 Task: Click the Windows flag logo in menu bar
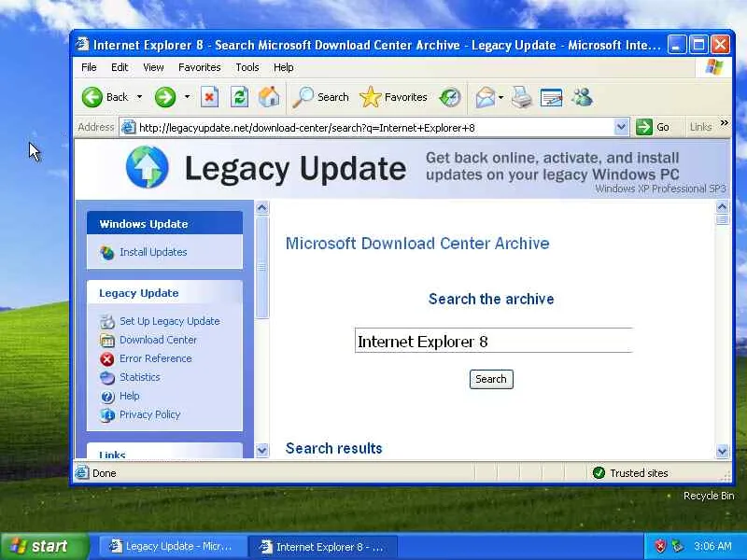coord(714,67)
